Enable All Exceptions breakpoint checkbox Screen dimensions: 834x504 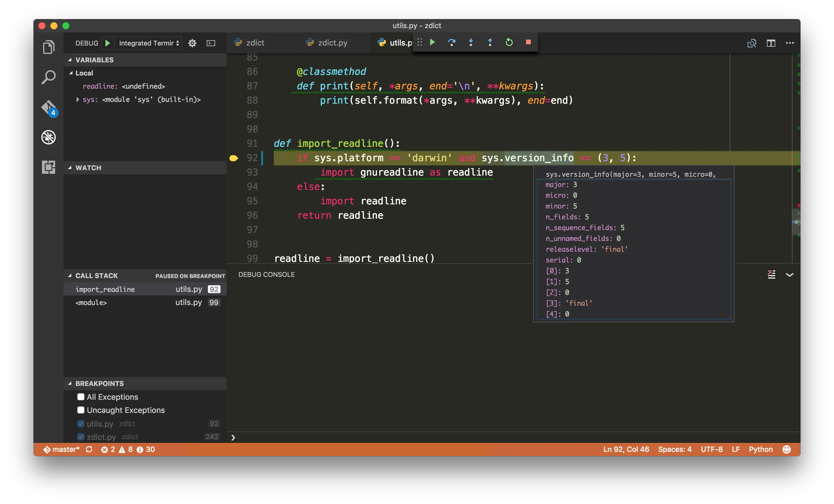pos(81,397)
